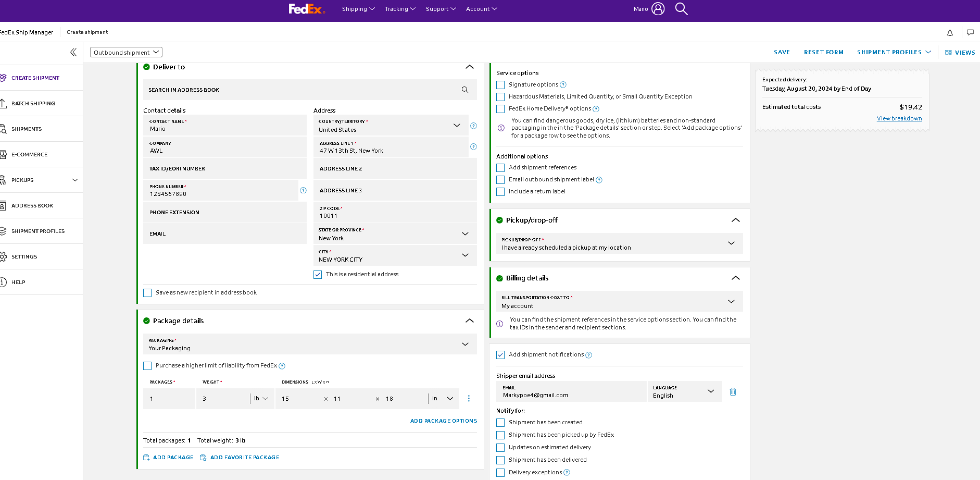Click ADD FAVORITE PACKAGE link
The image size is (980, 480).
[x=245, y=458]
